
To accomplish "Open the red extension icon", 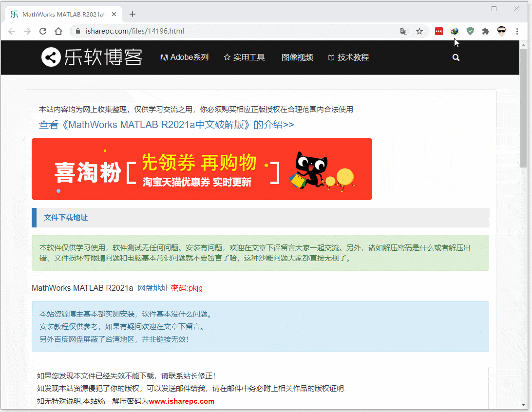I will pos(438,31).
